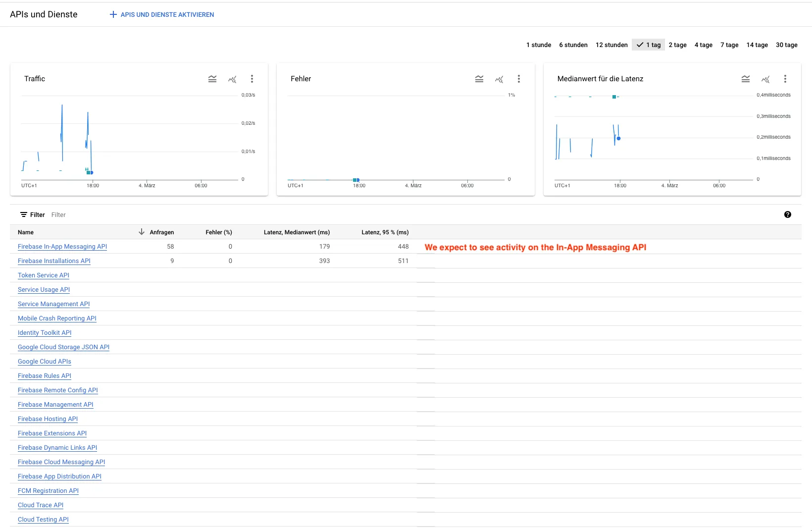Click the Filter list icon

click(23, 214)
